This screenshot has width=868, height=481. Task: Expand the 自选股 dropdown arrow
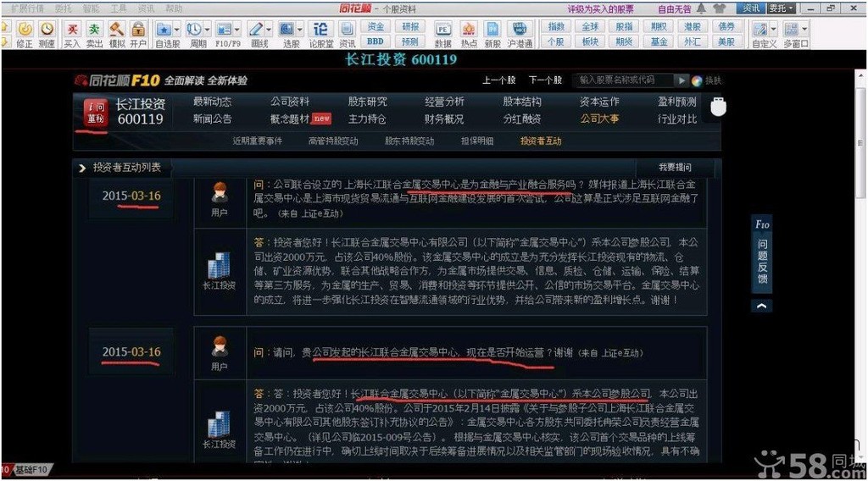[x=177, y=30]
